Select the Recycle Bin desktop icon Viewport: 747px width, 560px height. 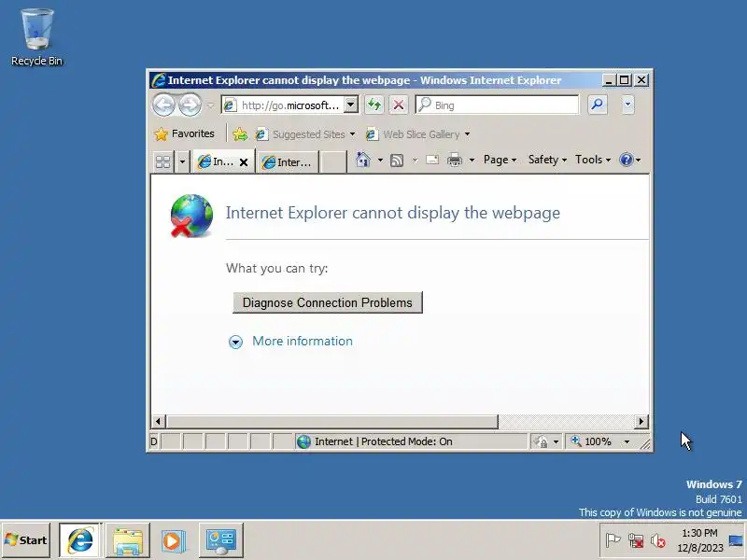coord(36,36)
